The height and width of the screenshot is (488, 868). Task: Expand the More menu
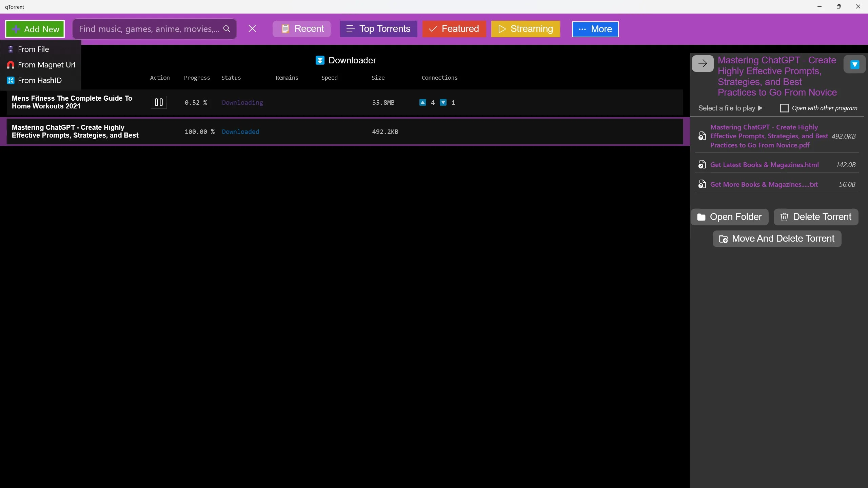595,29
